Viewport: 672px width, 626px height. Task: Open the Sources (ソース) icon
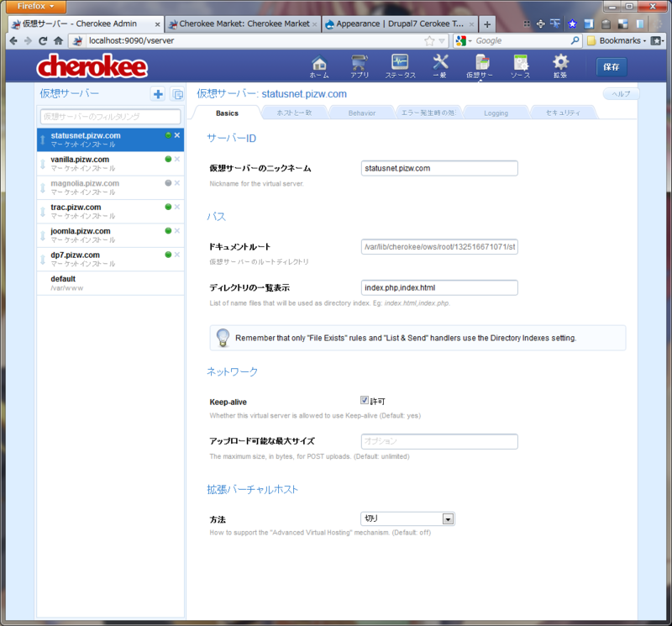coord(520,66)
